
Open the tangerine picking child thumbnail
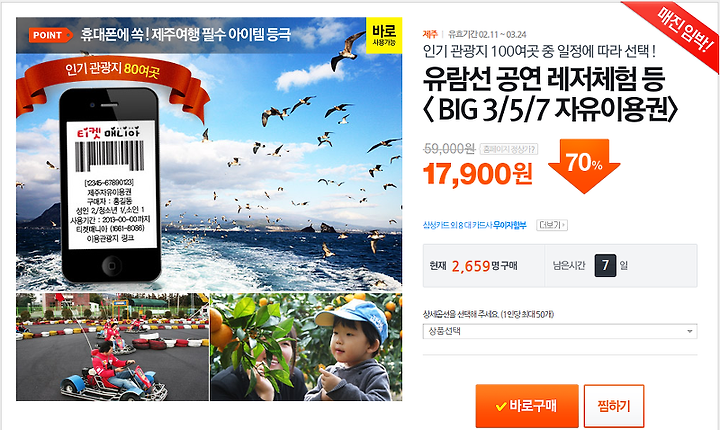[306, 347]
